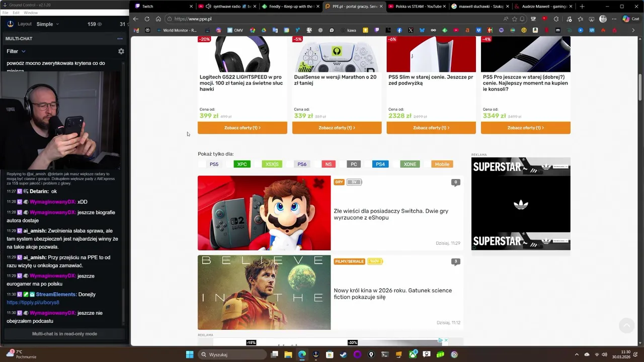
Task: Click the Mario Switch 2 article thumbnail
Action: [264, 213]
